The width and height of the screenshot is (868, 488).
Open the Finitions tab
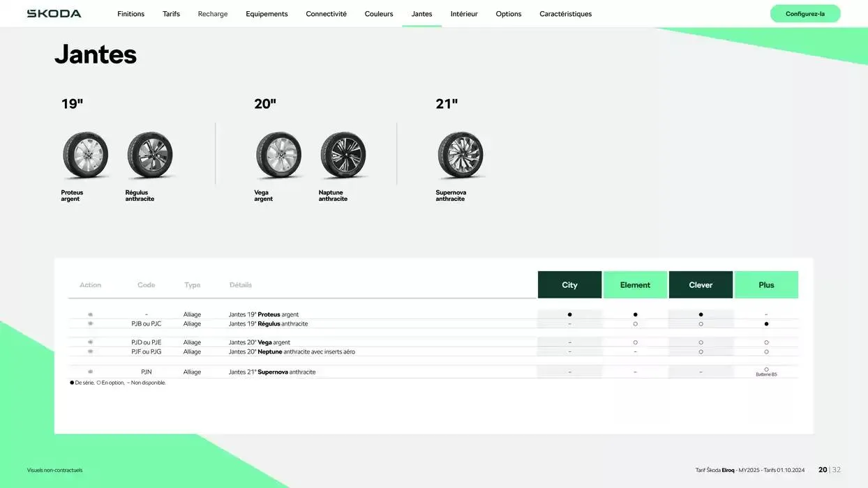130,14
